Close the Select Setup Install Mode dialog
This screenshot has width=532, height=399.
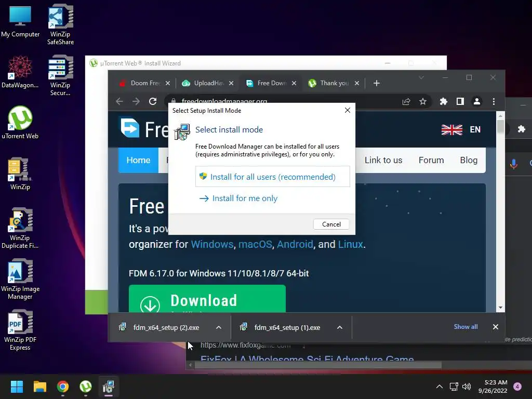[x=348, y=110]
